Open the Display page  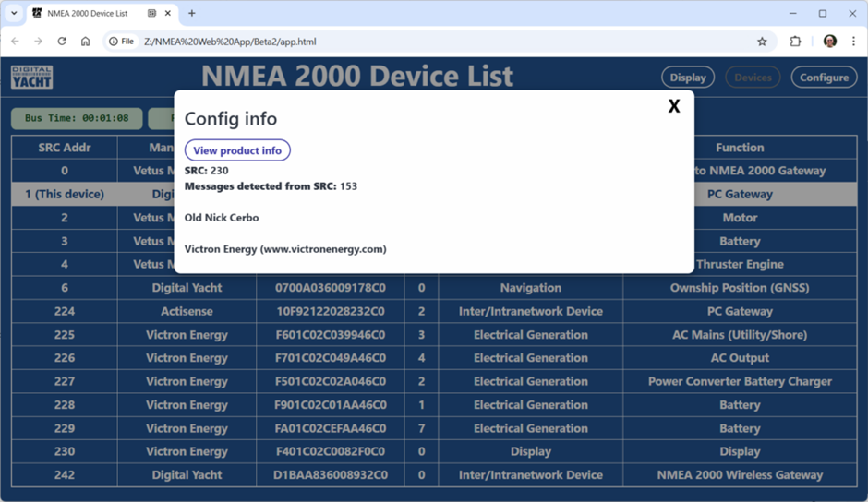687,78
